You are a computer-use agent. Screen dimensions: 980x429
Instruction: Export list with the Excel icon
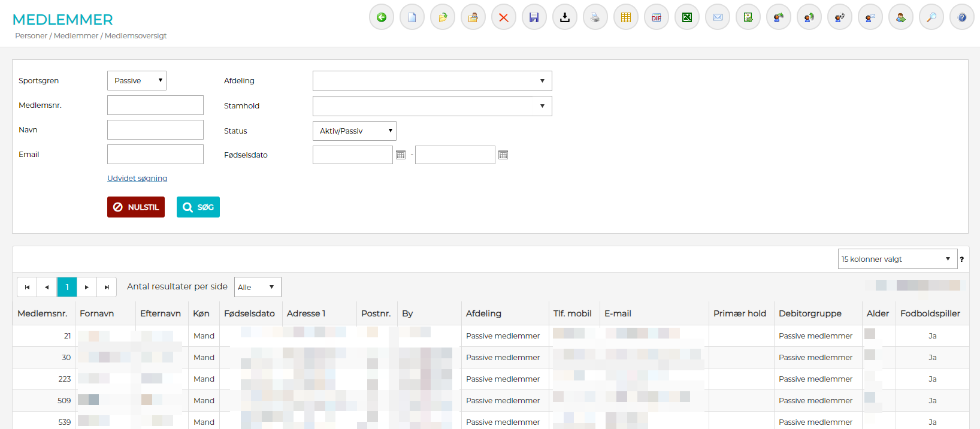click(x=687, y=17)
